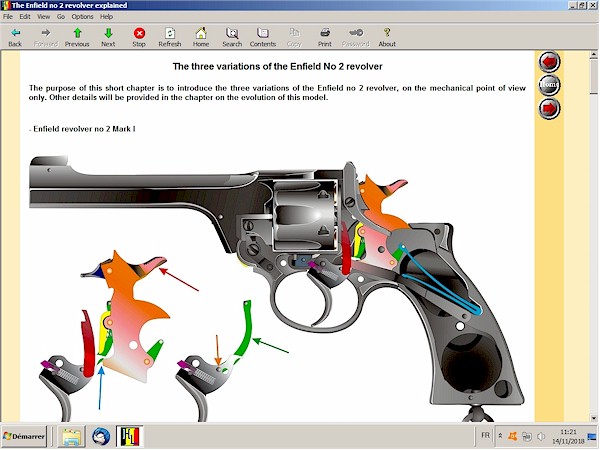Open the clock showing 11:21
The height and width of the screenshot is (450, 600).
tap(568, 436)
